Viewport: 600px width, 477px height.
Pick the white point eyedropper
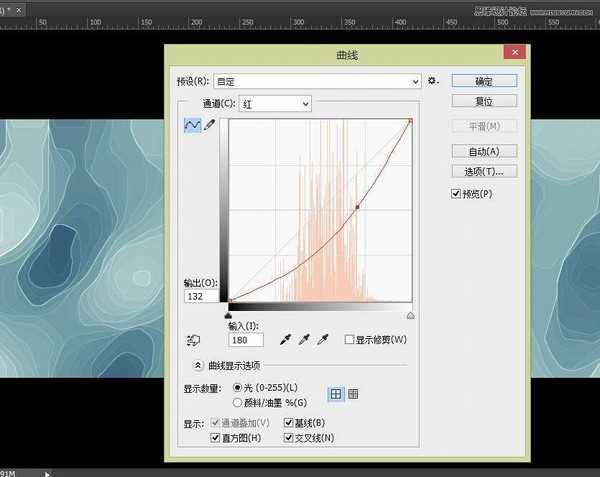click(x=322, y=340)
